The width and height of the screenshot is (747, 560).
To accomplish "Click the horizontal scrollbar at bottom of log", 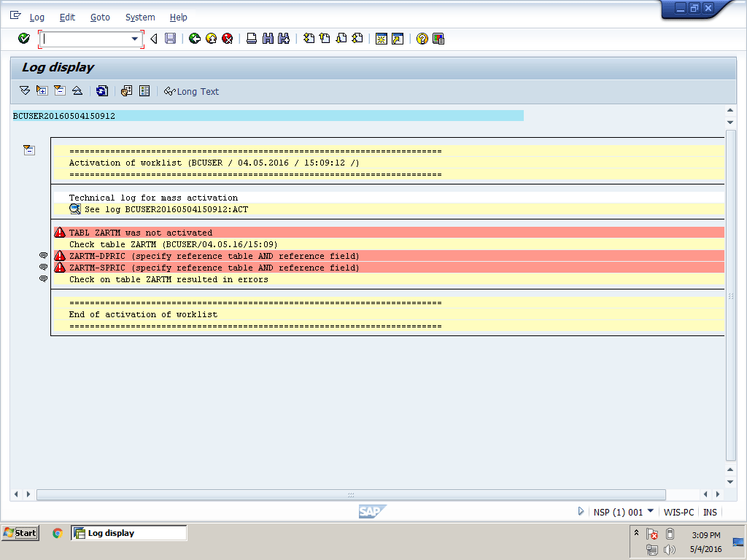I will [350, 494].
